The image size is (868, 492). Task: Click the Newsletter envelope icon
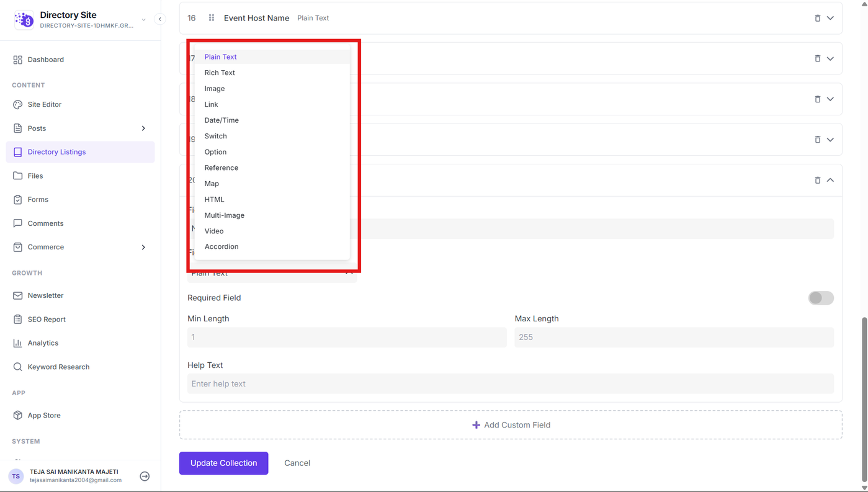click(x=17, y=295)
